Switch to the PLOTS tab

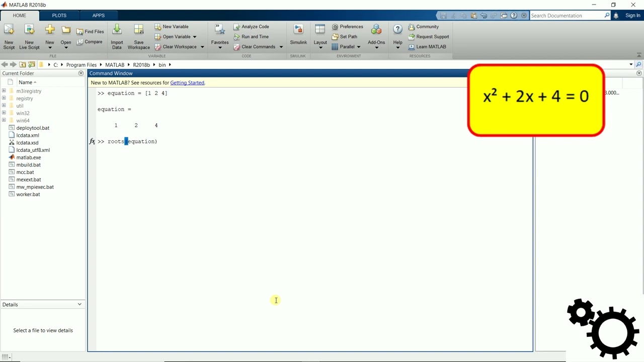(59, 16)
